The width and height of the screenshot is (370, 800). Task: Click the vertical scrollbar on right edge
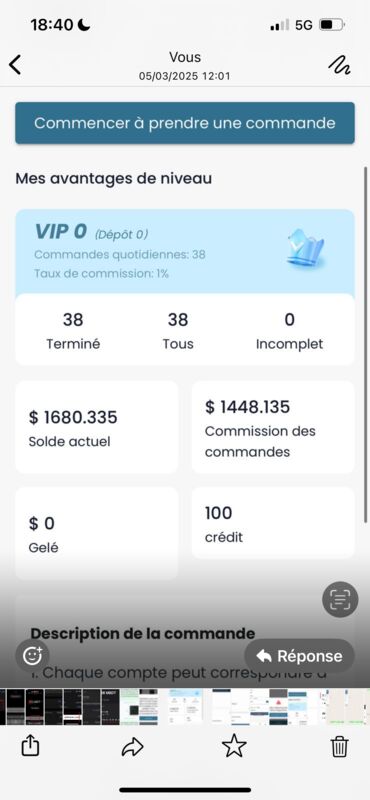tap(365, 344)
